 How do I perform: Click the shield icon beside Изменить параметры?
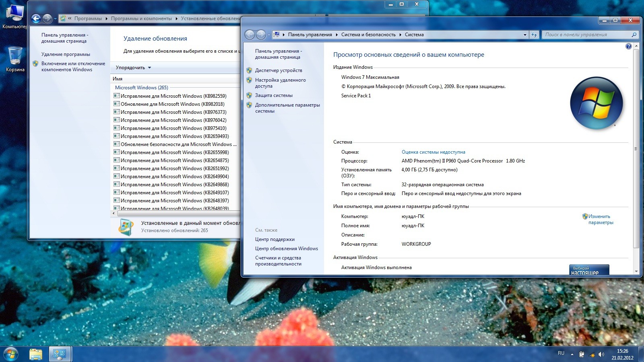585,216
